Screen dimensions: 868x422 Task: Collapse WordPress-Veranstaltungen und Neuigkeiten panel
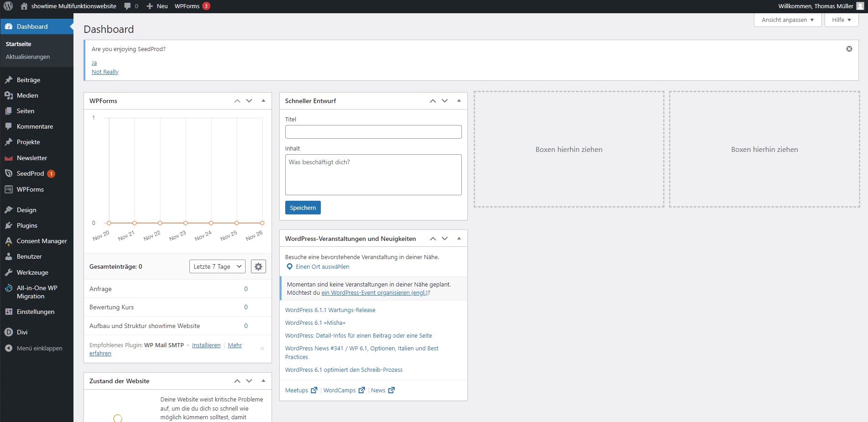[459, 239]
